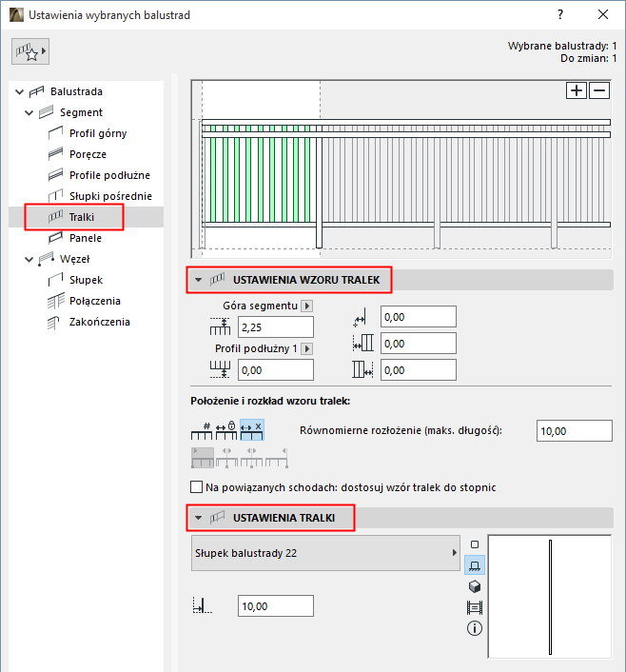
Task: Open Słupki pośrednie settings
Action: [x=110, y=196]
